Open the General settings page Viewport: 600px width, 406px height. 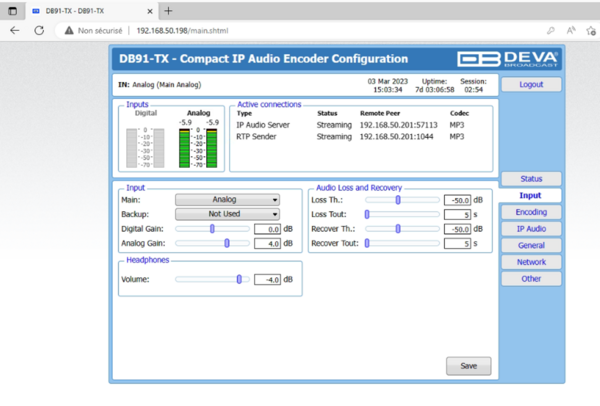tap(531, 245)
